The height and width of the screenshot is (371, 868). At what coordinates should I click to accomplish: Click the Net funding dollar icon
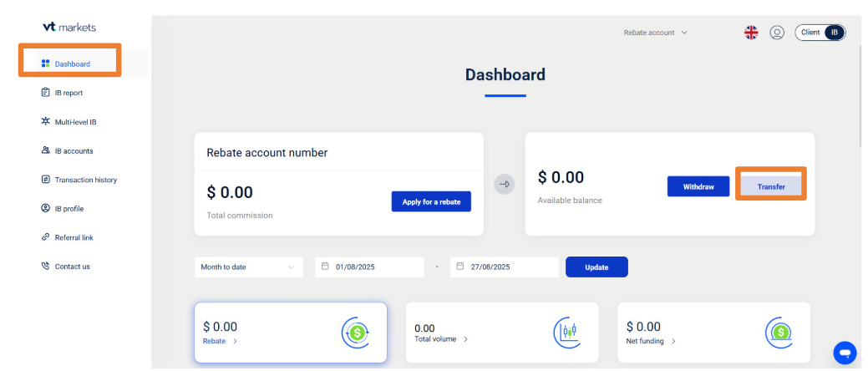(779, 333)
